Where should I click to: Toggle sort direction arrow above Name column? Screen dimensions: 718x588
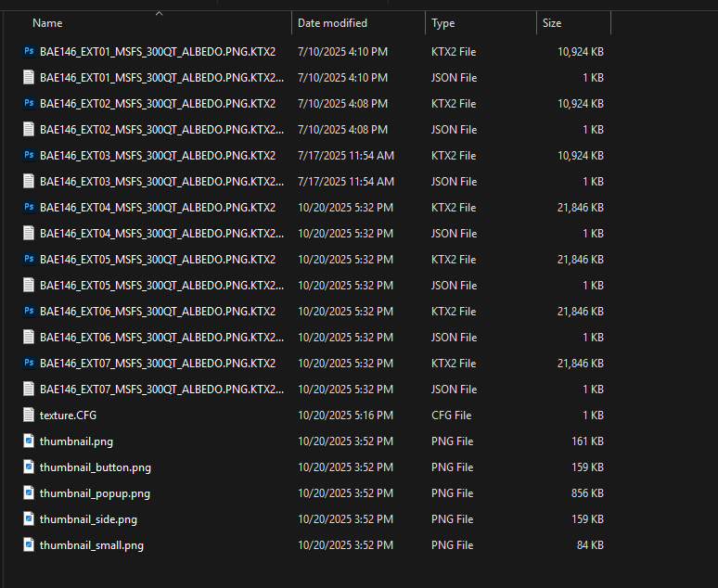pyautogui.click(x=159, y=13)
